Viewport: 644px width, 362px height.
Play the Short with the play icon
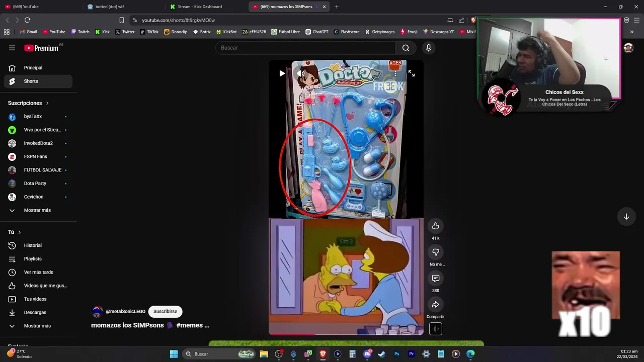click(282, 73)
